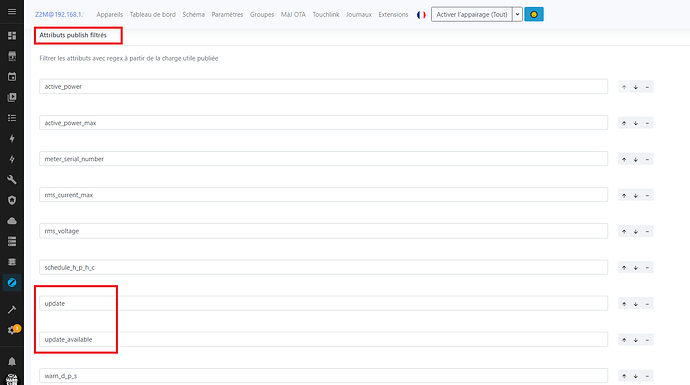The height and width of the screenshot is (385, 690).
Task: Click into the rms_voltage field
Action: pyautogui.click(x=323, y=231)
